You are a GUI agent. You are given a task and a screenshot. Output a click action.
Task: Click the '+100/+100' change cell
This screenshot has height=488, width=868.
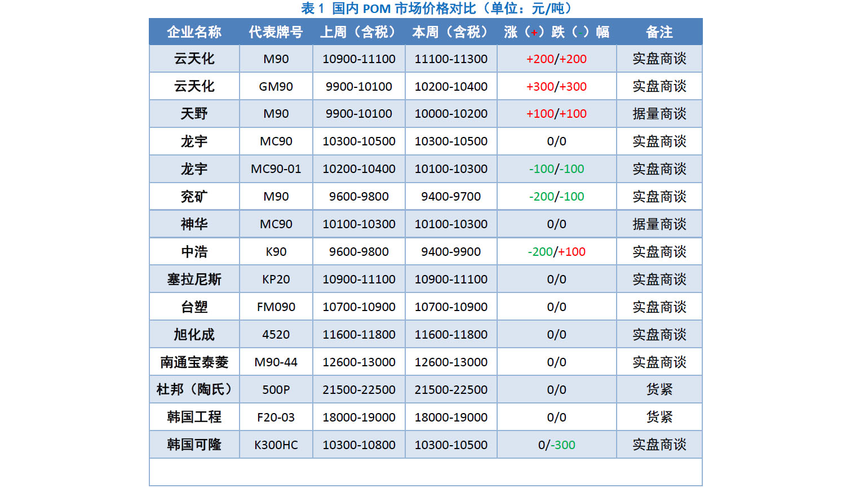[x=557, y=114]
